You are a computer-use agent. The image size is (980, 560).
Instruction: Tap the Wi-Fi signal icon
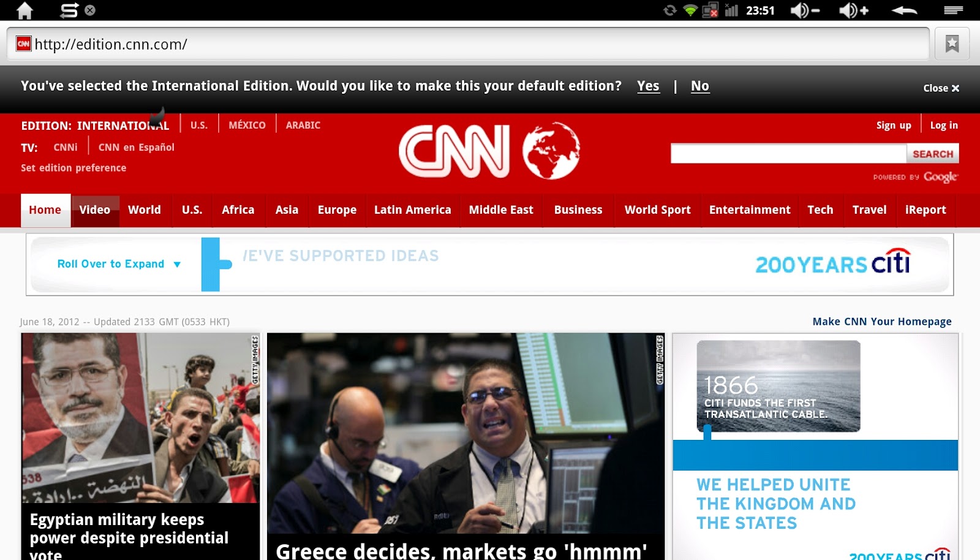pos(690,10)
